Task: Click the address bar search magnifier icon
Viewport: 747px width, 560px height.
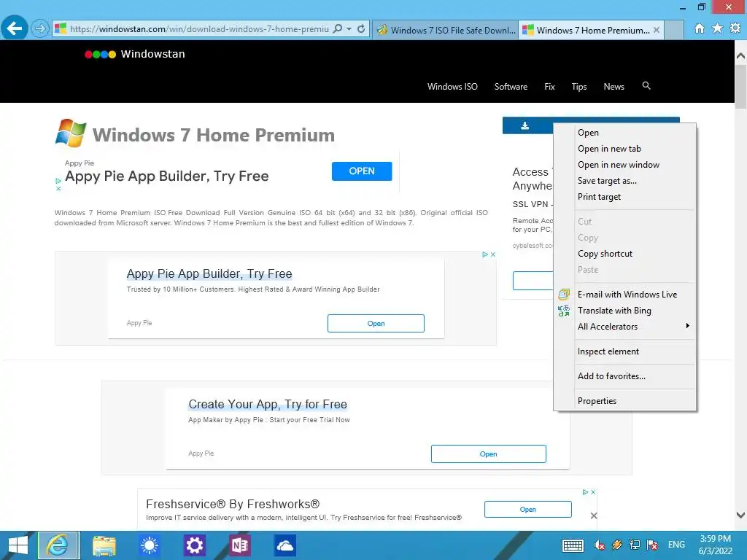Action: click(337, 28)
